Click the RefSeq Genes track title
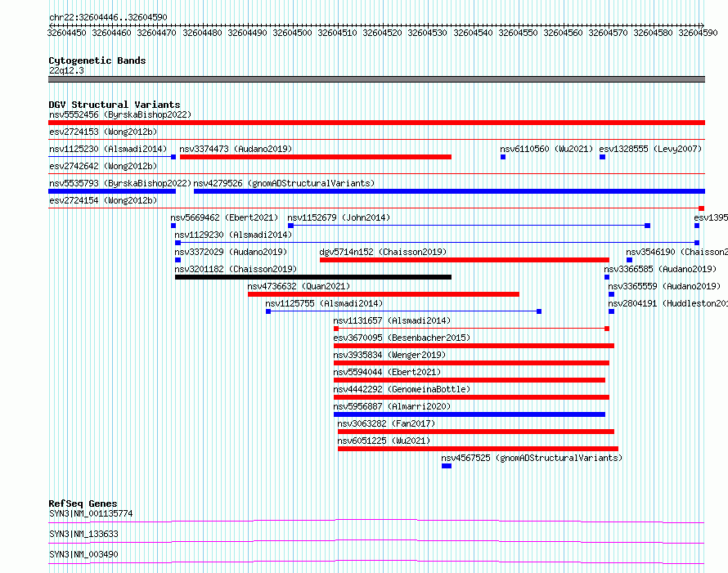This screenshot has width=728, height=573. (x=83, y=504)
